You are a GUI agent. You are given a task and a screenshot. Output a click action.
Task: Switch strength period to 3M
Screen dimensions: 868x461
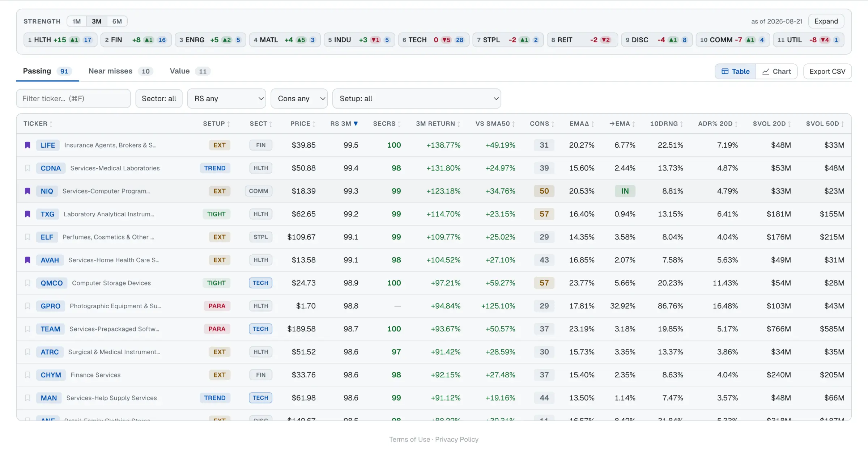click(x=97, y=21)
